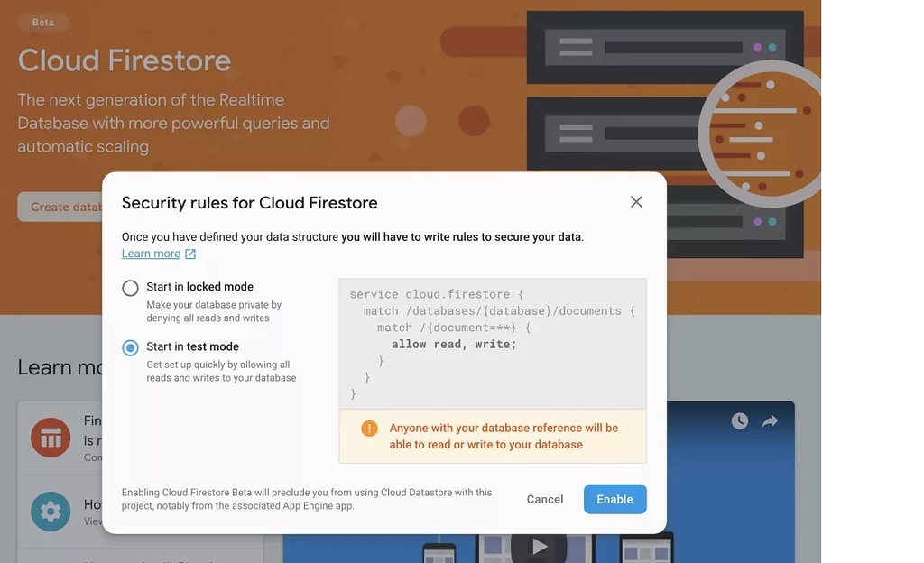Select Start in locked mode radio
Screen dimensions: 924x563
pyautogui.click(x=130, y=288)
